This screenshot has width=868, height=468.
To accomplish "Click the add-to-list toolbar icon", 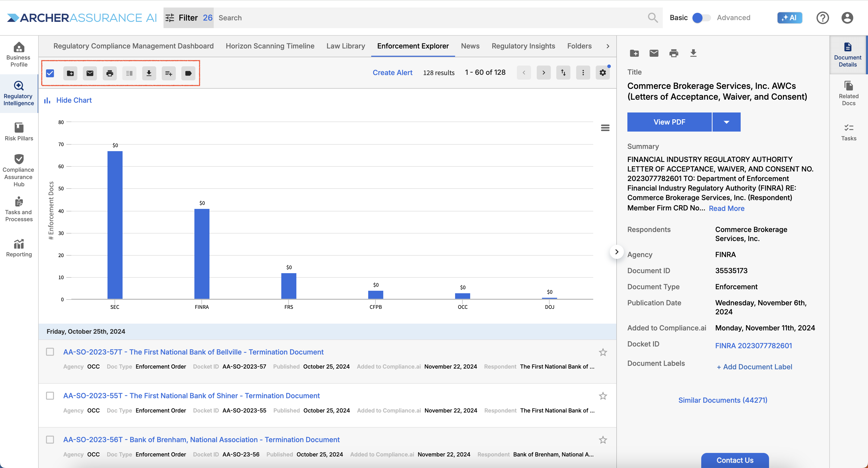I will pos(169,73).
